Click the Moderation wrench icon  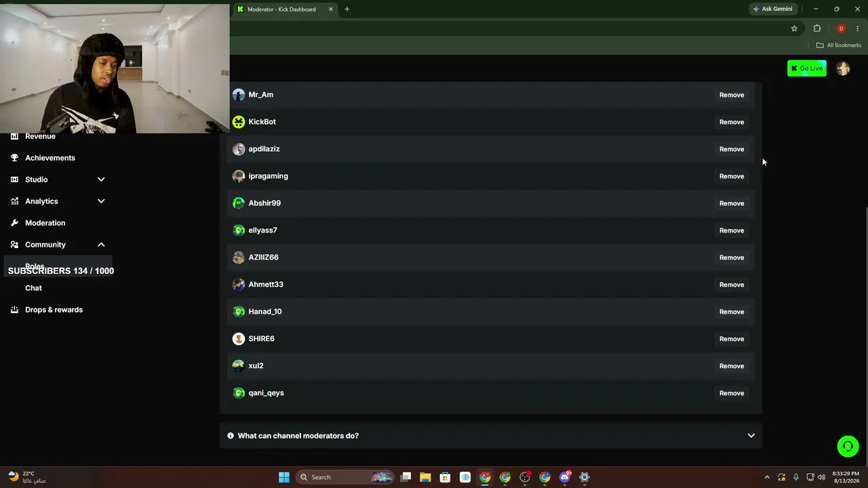coord(14,223)
